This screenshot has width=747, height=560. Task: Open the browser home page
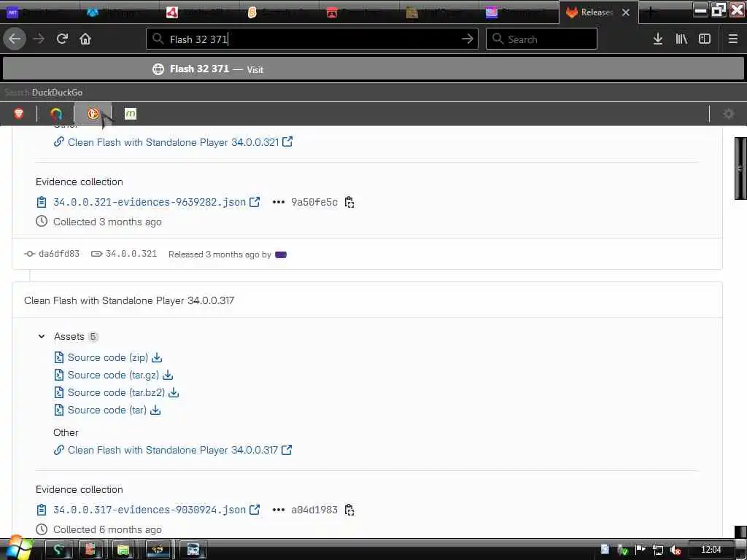point(85,39)
